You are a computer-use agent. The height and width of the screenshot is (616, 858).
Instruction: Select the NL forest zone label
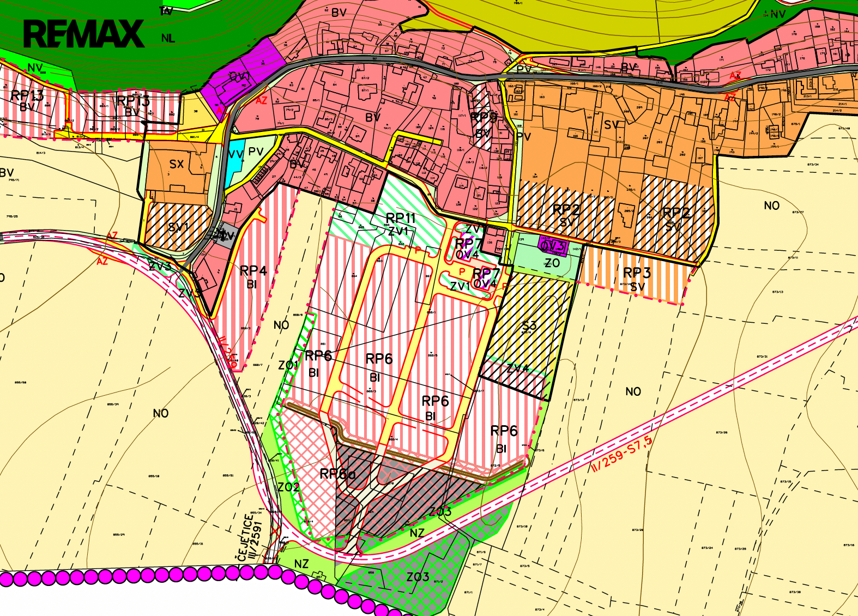[x=168, y=38]
